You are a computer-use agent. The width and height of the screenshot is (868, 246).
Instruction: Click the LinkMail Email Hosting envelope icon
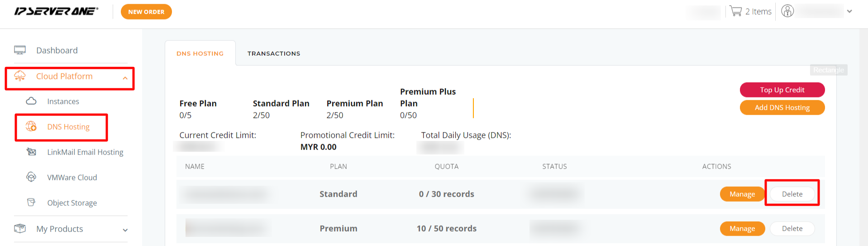(31, 152)
